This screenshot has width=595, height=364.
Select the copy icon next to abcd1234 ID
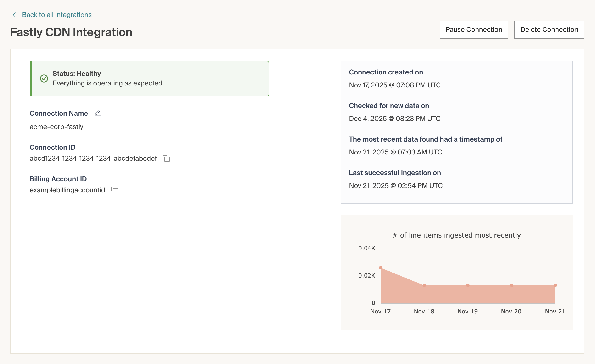(x=167, y=159)
